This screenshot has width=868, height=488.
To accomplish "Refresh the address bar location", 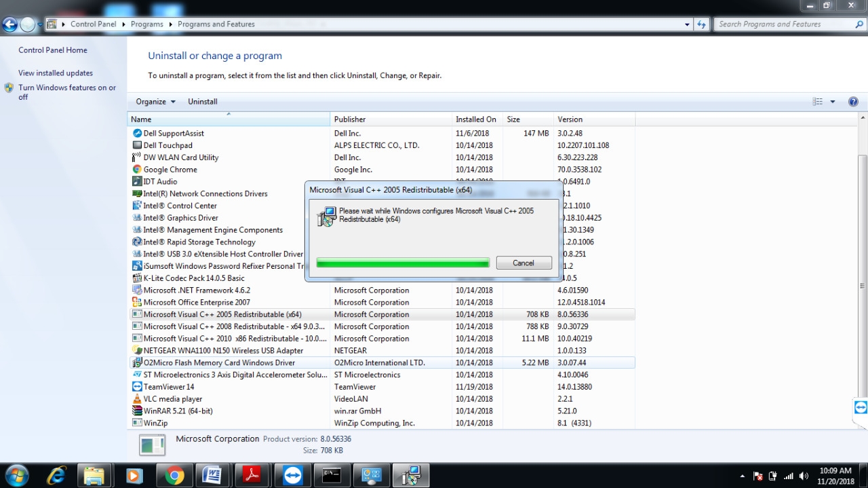I will click(x=702, y=24).
